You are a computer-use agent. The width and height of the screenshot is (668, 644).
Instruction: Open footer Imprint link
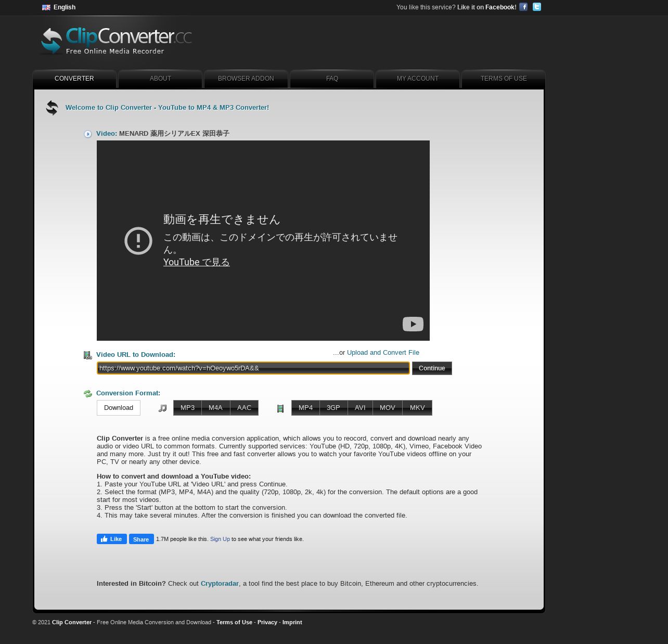click(x=292, y=622)
